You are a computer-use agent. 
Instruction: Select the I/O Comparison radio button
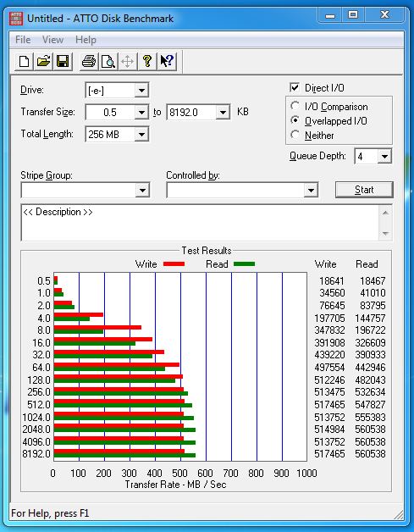point(295,106)
